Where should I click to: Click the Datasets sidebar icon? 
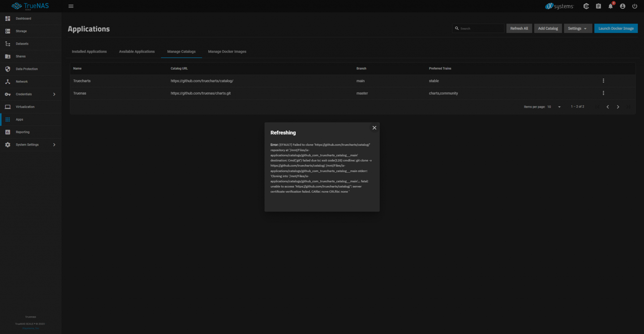[x=8, y=44]
